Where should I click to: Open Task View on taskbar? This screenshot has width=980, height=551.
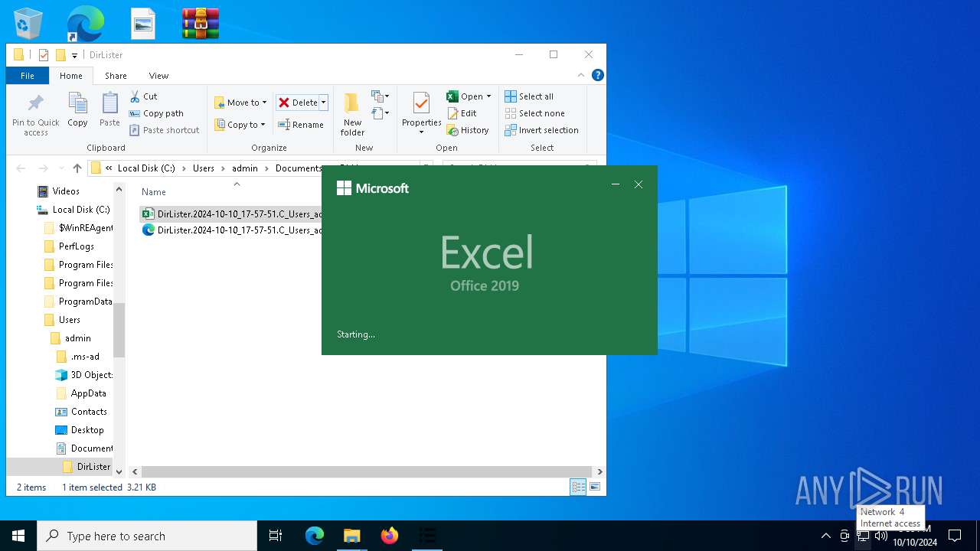click(276, 536)
